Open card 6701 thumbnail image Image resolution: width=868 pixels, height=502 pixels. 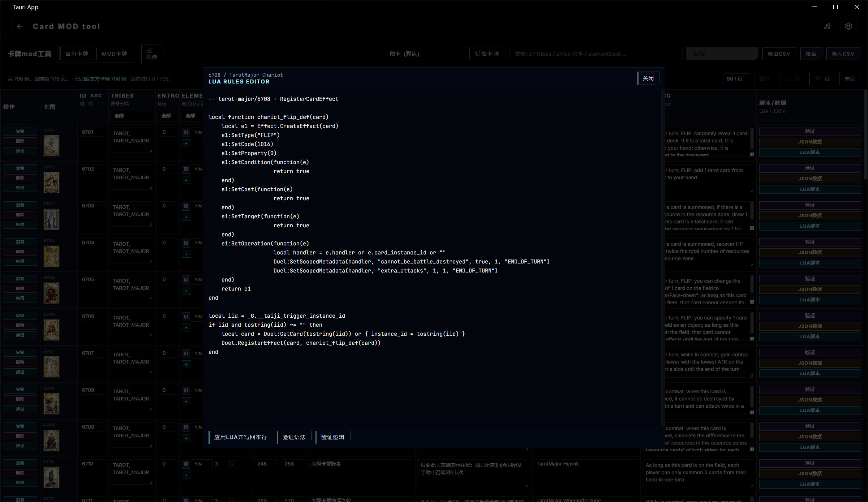(x=51, y=146)
